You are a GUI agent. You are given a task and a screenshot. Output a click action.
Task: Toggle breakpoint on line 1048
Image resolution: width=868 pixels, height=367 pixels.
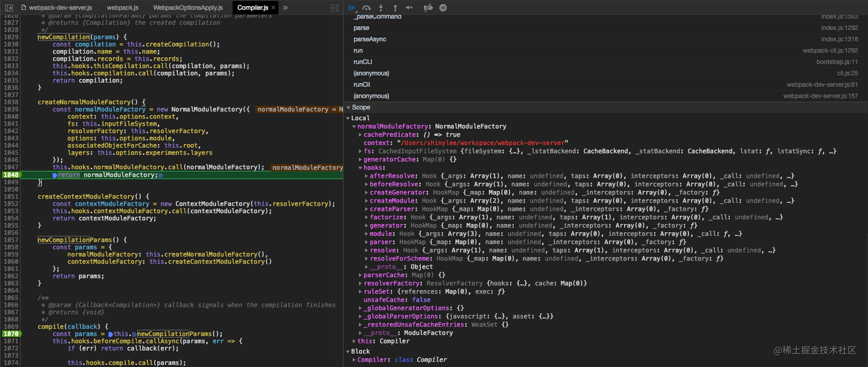coord(11,175)
